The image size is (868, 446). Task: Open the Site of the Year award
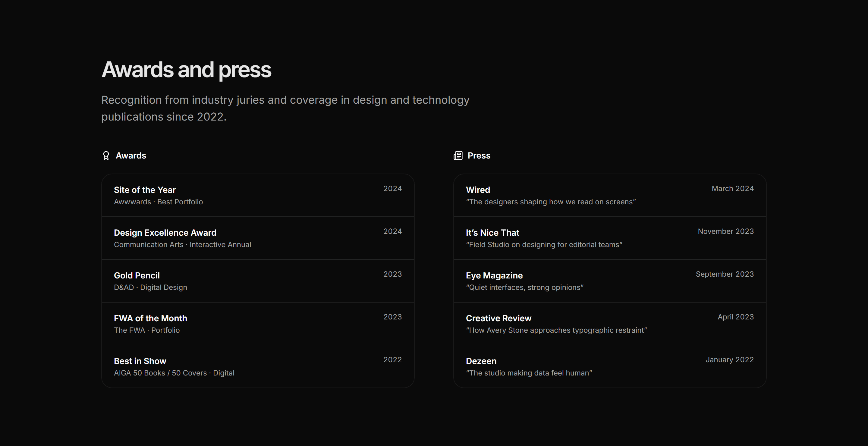click(258, 195)
